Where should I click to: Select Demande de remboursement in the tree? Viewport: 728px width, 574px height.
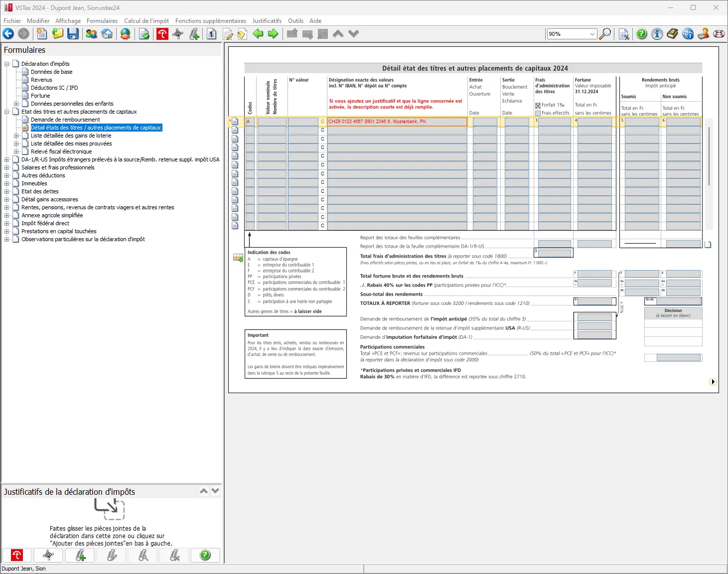coord(65,120)
